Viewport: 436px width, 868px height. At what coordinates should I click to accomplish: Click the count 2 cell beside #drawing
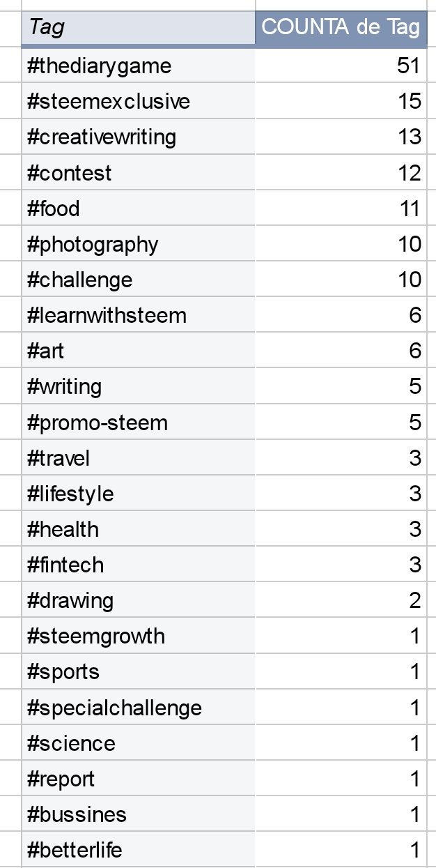(341, 600)
